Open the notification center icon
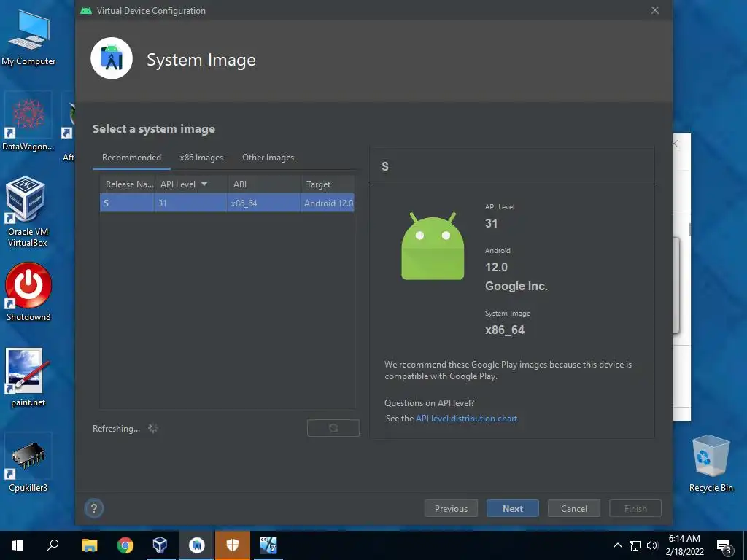Image resolution: width=747 pixels, height=560 pixels. [724, 546]
